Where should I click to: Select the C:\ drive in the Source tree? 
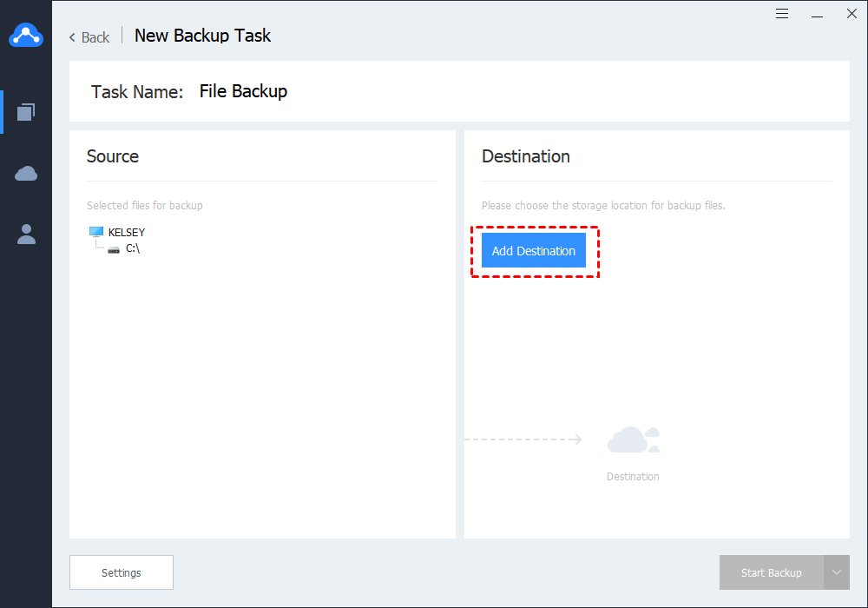(132, 248)
